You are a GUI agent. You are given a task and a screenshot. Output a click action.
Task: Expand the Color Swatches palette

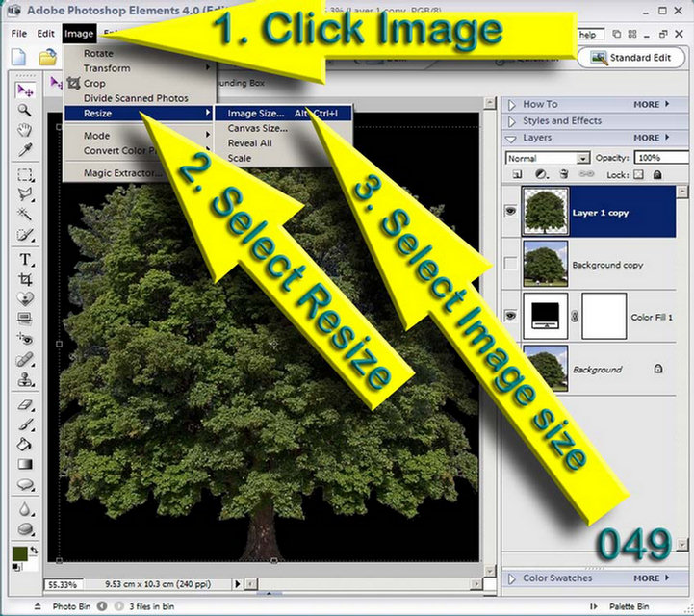(512, 578)
